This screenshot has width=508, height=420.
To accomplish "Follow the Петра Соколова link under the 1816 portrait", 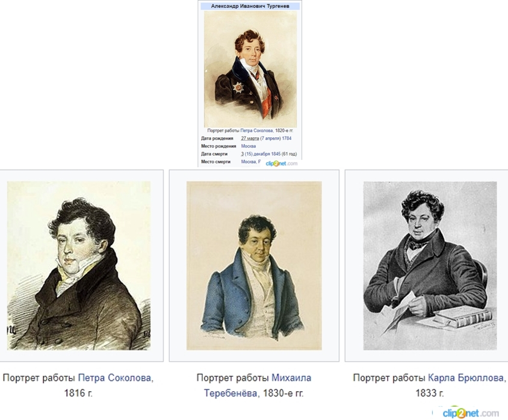I will [x=115, y=378].
